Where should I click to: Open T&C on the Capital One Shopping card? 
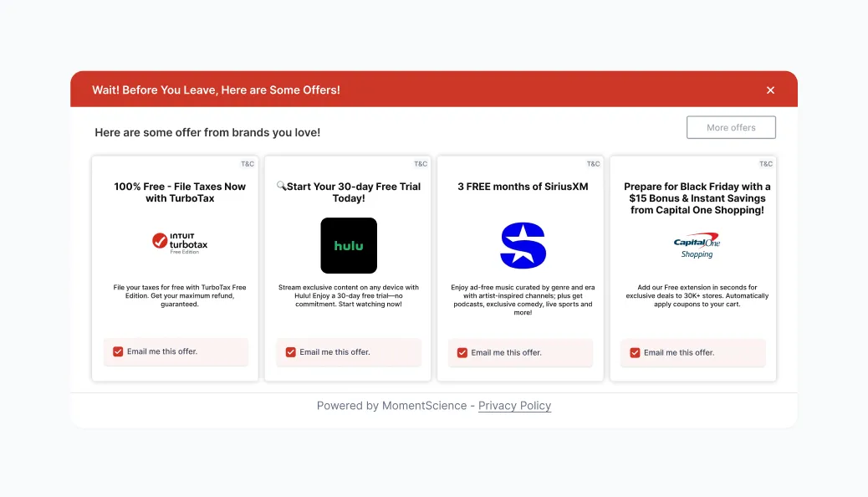(766, 164)
